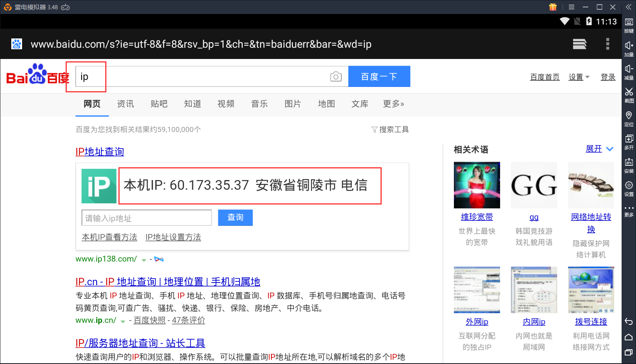Open browser tabs stack icon
The image size is (636, 364).
pyautogui.click(x=580, y=44)
